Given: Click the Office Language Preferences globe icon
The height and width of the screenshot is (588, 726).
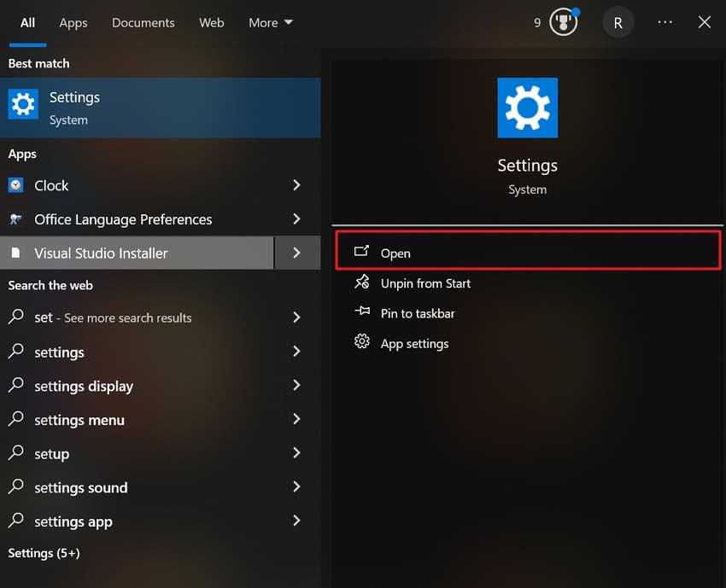Looking at the screenshot, I should [18, 219].
